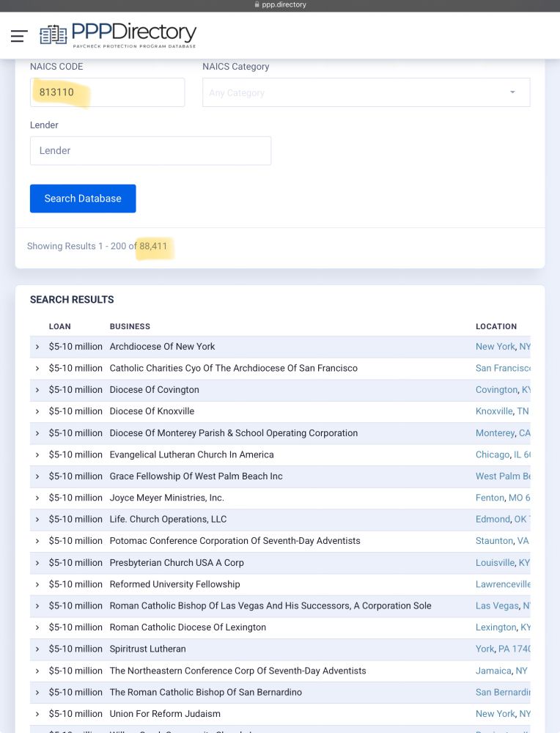The image size is (560, 733).
Task: Click the NAICS CODE input containing 813110
Action: pyautogui.click(x=107, y=92)
